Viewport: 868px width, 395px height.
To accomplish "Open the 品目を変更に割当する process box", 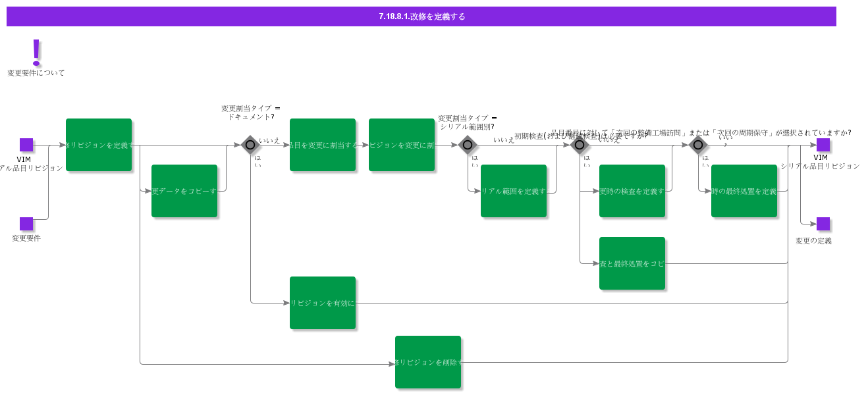I will coord(323,145).
